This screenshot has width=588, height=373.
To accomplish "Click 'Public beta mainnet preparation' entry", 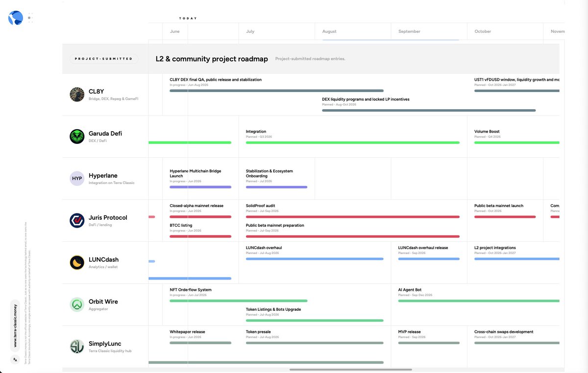I will tap(352, 230).
